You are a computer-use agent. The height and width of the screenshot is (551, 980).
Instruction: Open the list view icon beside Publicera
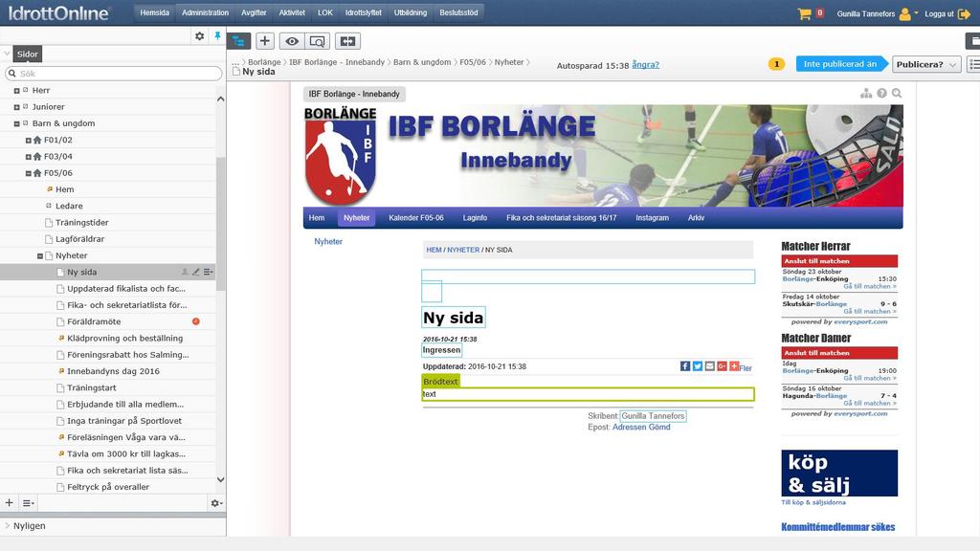click(x=973, y=64)
